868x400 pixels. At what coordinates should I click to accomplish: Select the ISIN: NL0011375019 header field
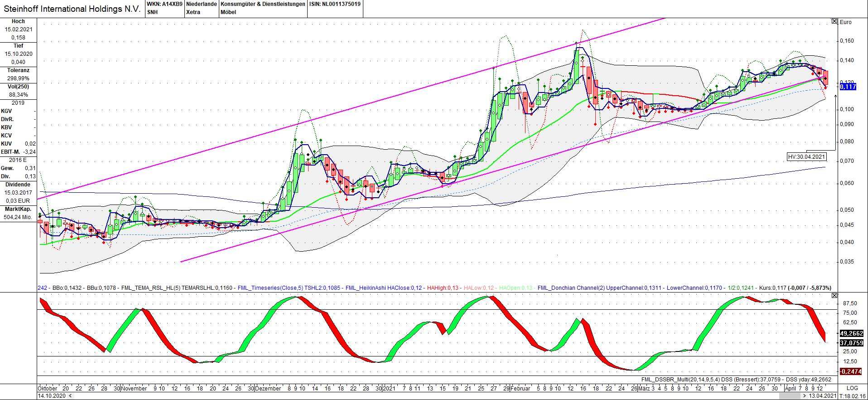pyautogui.click(x=335, y=4)
